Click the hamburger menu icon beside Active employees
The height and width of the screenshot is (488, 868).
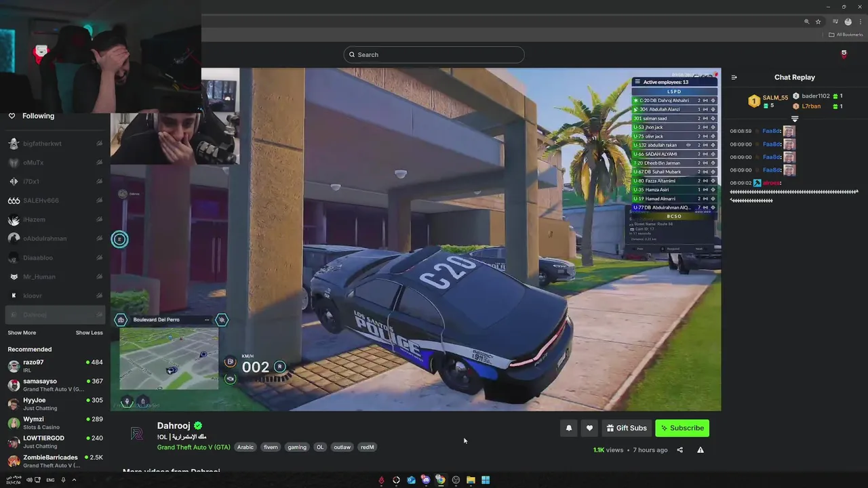coord(637,82)
